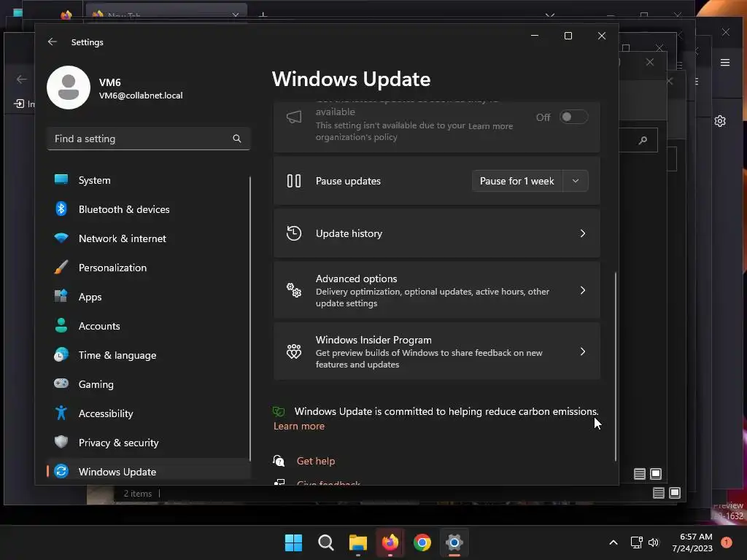
Task: Click the green leaf carbon emissions icon
Action: tap(279, 411)
